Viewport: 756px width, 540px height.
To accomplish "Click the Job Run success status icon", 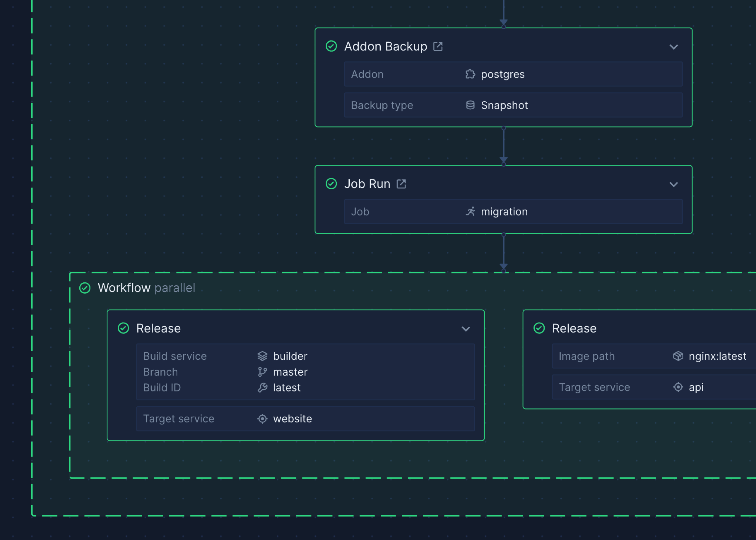I will [x=331, y=184].
